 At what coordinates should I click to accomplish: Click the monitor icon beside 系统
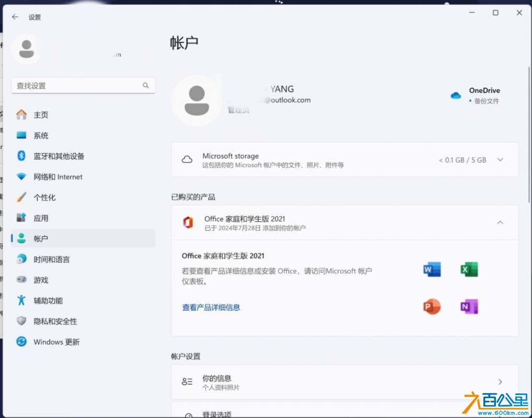coord(21,135)
